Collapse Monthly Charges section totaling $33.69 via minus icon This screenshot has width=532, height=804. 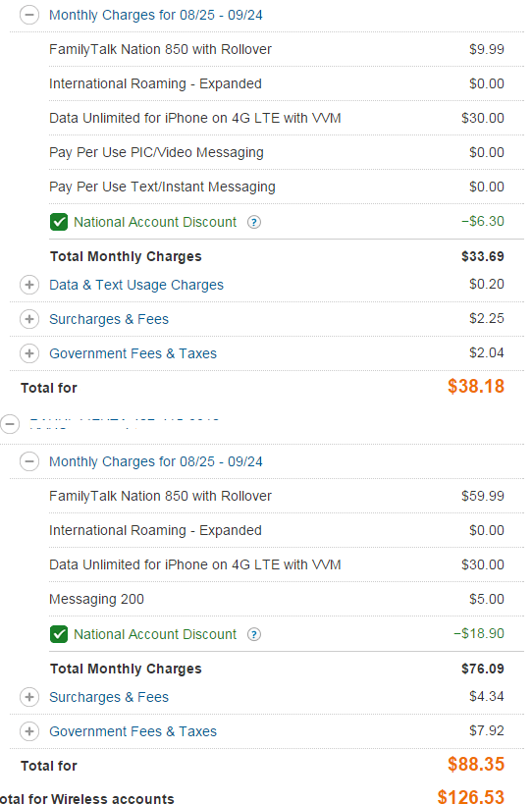29,15
